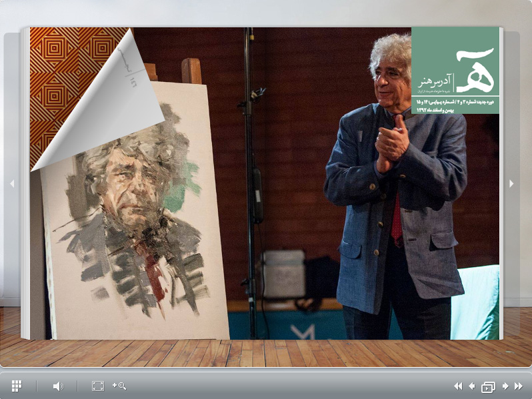Screen dimensions: 532x399
Task: Start auto flip slideshow
Action: [x=488, y=386]
